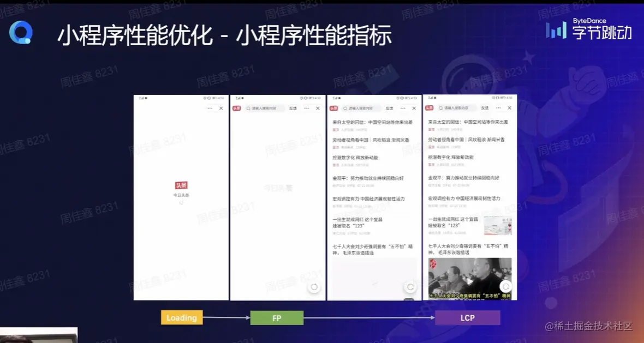
Task: Click the yellow Loading stage box
Action: (182, 317)
